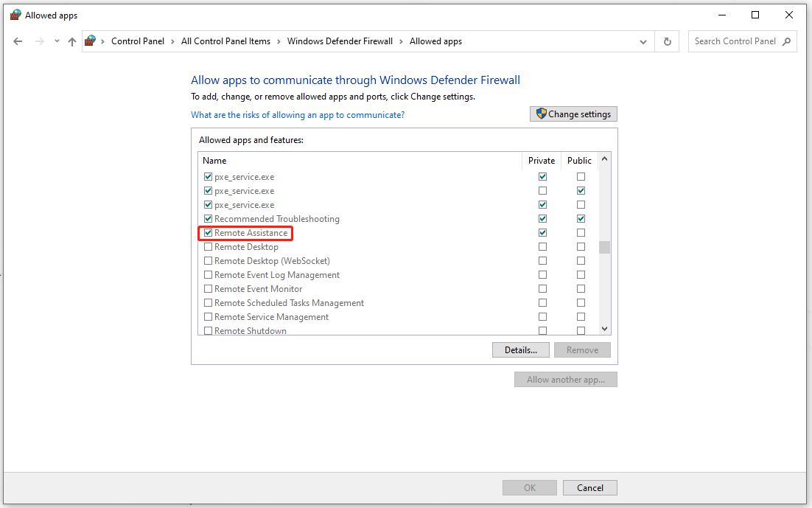
Task: Click the firewall shield icon in the title bar
Action: tap(16, 15)
